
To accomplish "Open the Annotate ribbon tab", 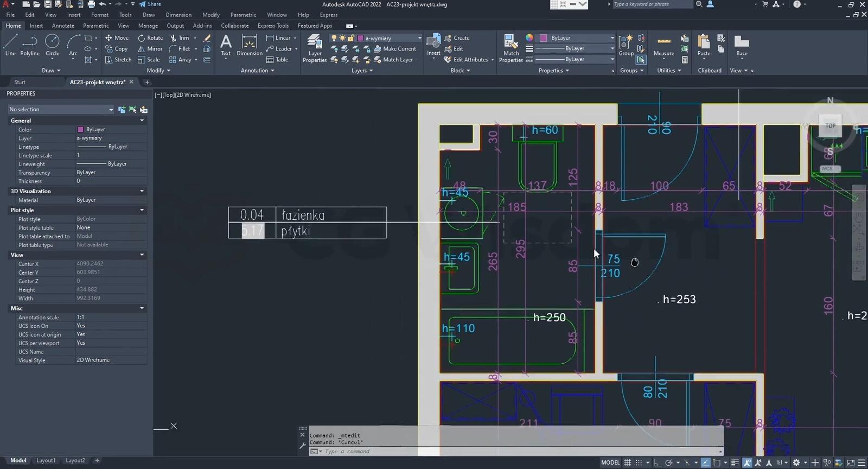I will pyautogui.click(x=63, y=26).
